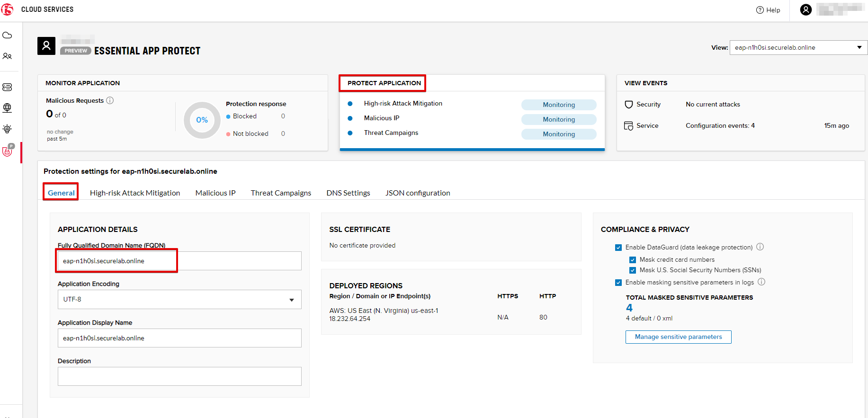Click 'Configuration events: 4' text
The height and width of the screenshot is (418, 868).
(x=720, y=125)
